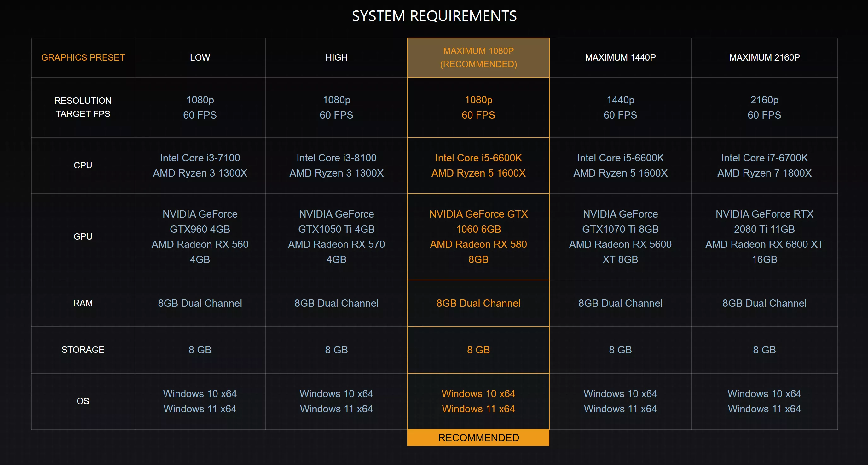Viewport: 868px width, 465px height.
Task: Click the MAXIMUM 2160P column header
Action: 764,57
